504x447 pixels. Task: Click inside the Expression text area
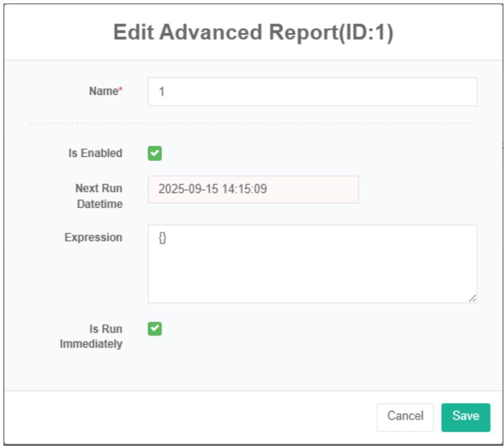[x=312, y=264]
